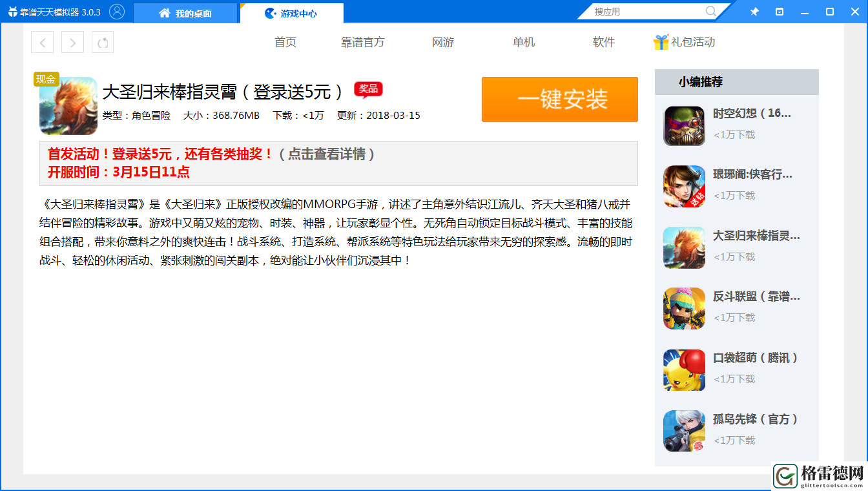
Task: Open 反斗联盟 game icon
Action: pyautogui.click(x=684, y=309)
